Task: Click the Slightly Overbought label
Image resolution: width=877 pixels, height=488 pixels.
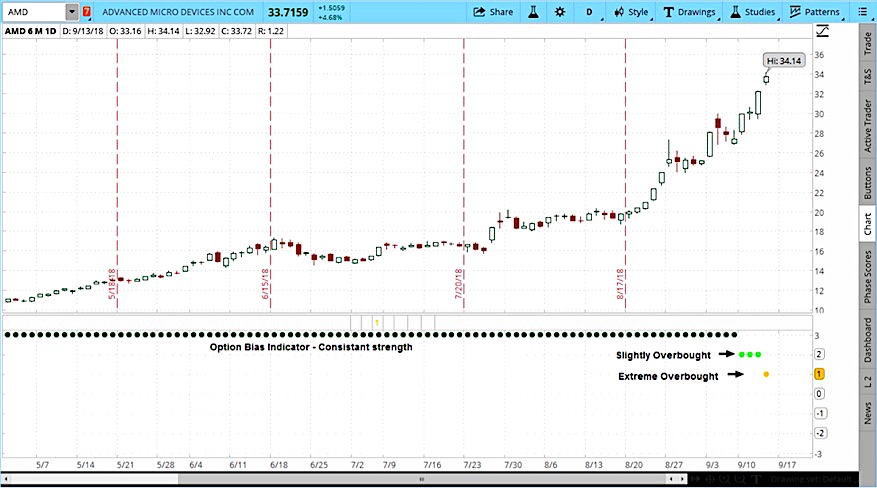Action: 663,355
